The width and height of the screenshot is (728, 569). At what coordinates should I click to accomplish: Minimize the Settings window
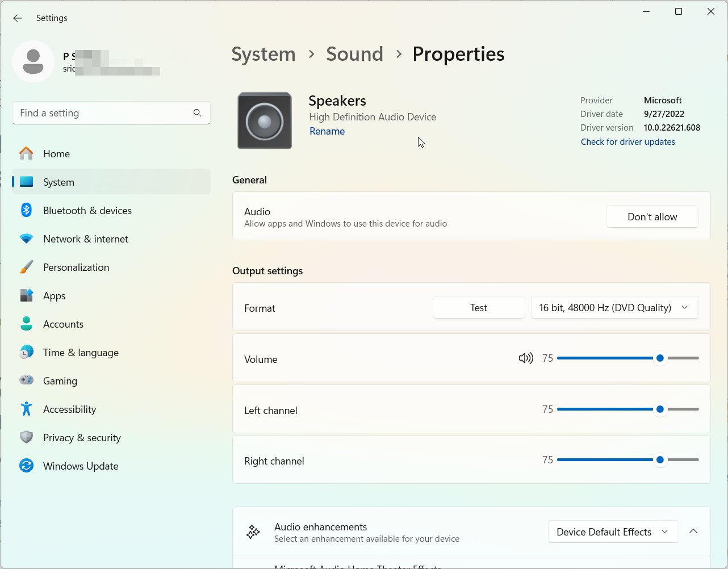click(x=646, y=11)
